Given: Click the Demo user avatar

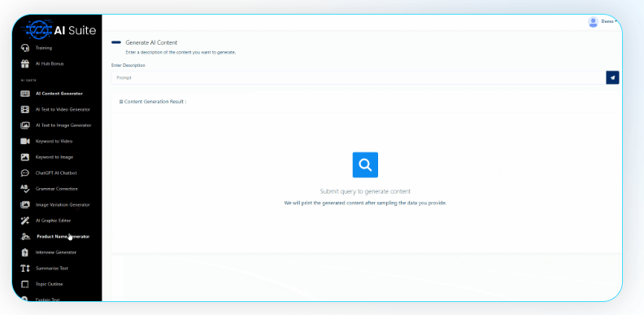Looking at the screenshot, I should [x=593, y=22].
